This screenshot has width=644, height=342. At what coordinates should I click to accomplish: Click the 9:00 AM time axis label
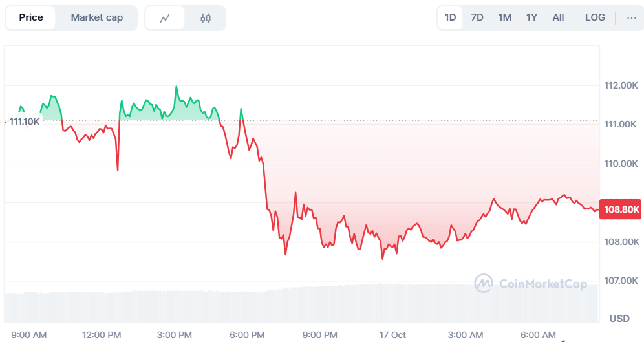click(29, 335)
